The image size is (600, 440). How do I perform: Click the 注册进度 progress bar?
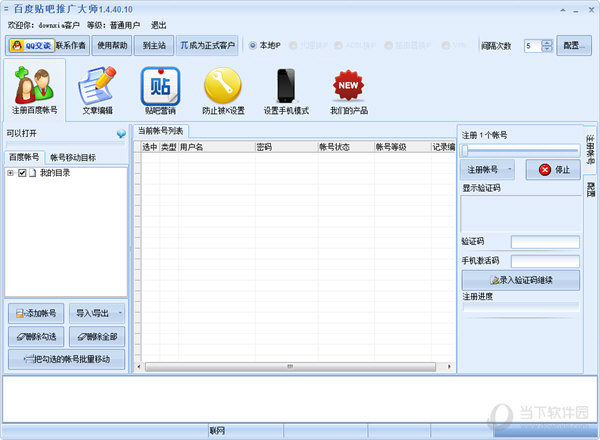[520, 306]
